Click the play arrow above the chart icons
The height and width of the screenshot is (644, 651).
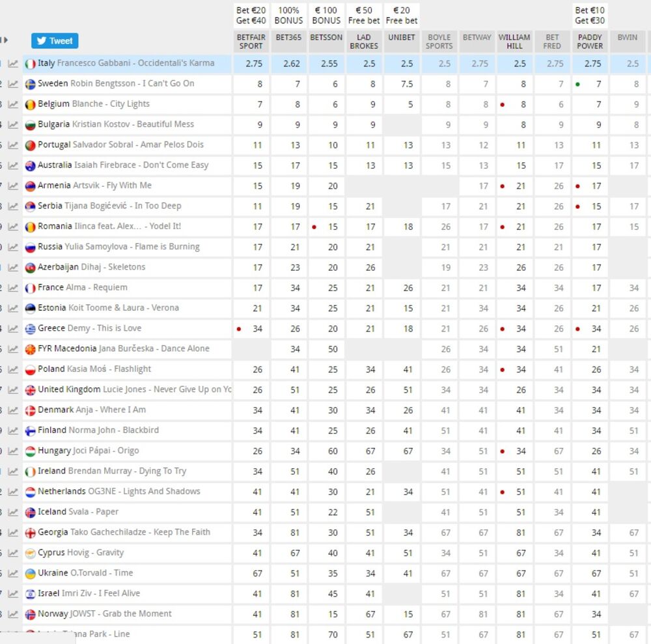5,40
